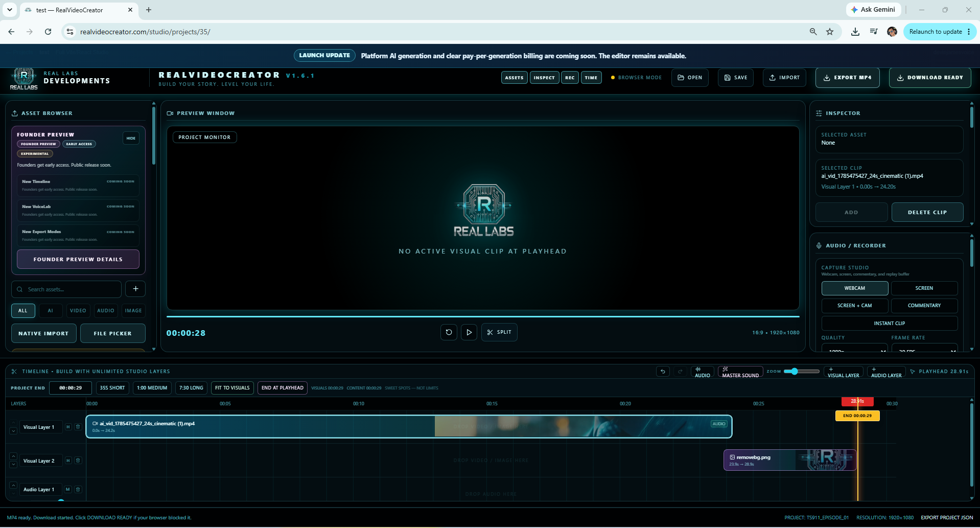Click the Master Sound magic wand button
Screen dimensions: 980x528
pos(740,372)
